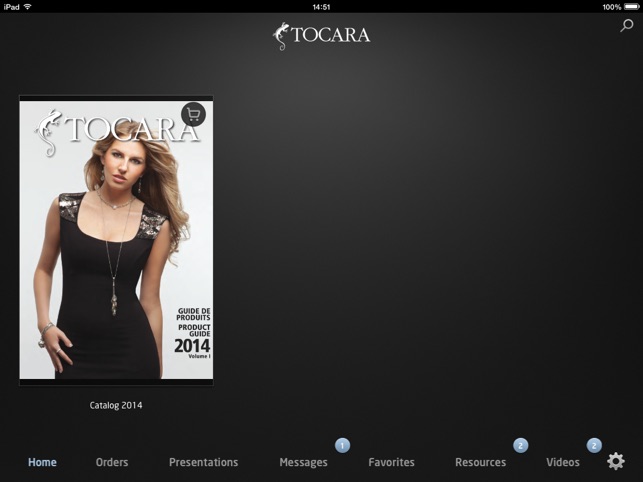View the battery indicator in status bar
643x482 pixels.
[x=632, y=7]
